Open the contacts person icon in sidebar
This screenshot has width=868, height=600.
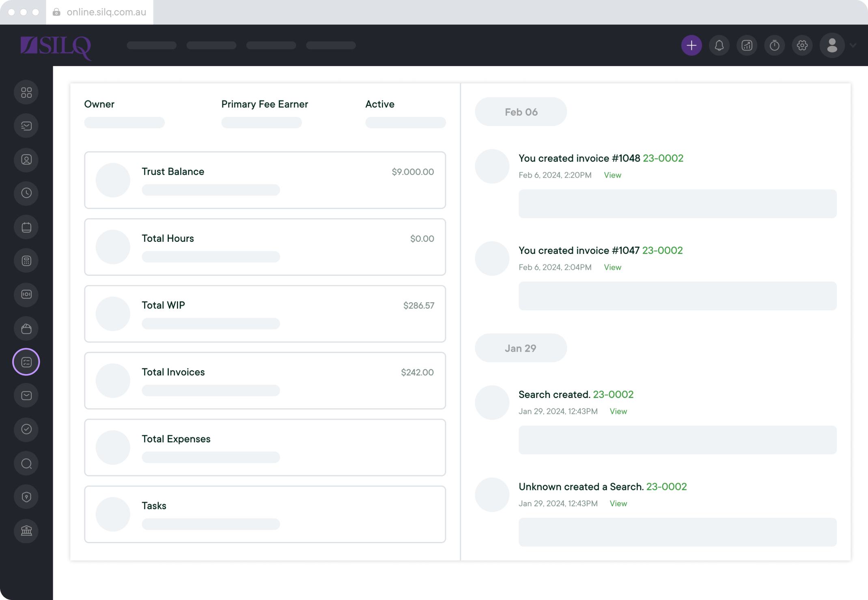26,160
